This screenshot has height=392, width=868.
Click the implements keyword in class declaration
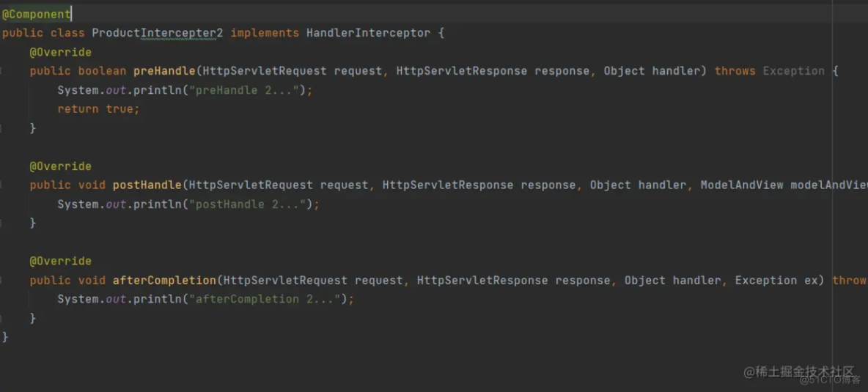click(x=265, y=33)
